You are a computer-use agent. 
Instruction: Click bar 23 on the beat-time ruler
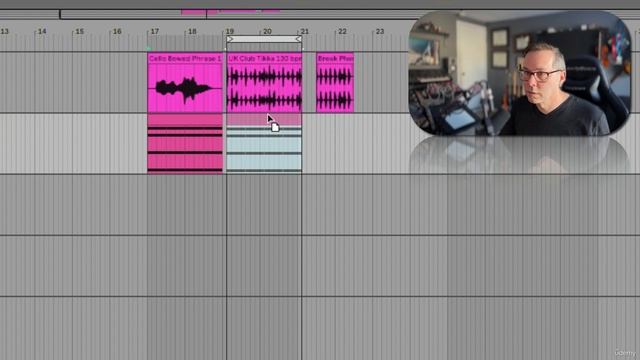point(380,31)
